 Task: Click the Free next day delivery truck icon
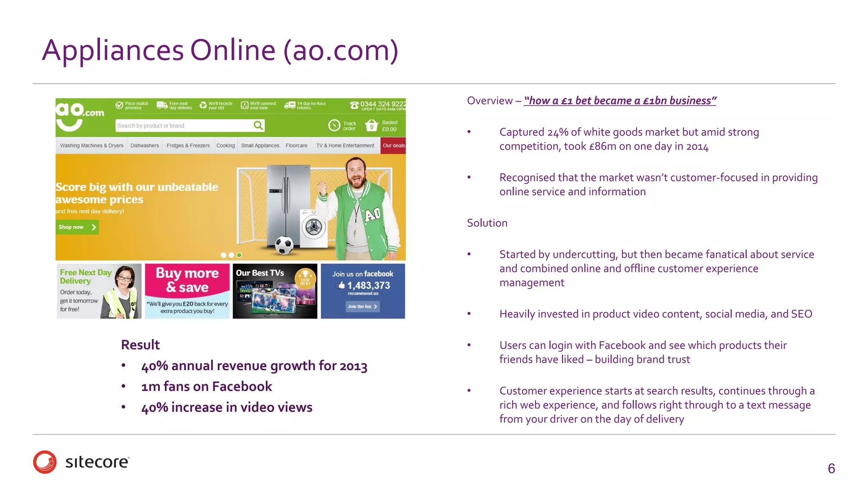(x=162, y=105)
